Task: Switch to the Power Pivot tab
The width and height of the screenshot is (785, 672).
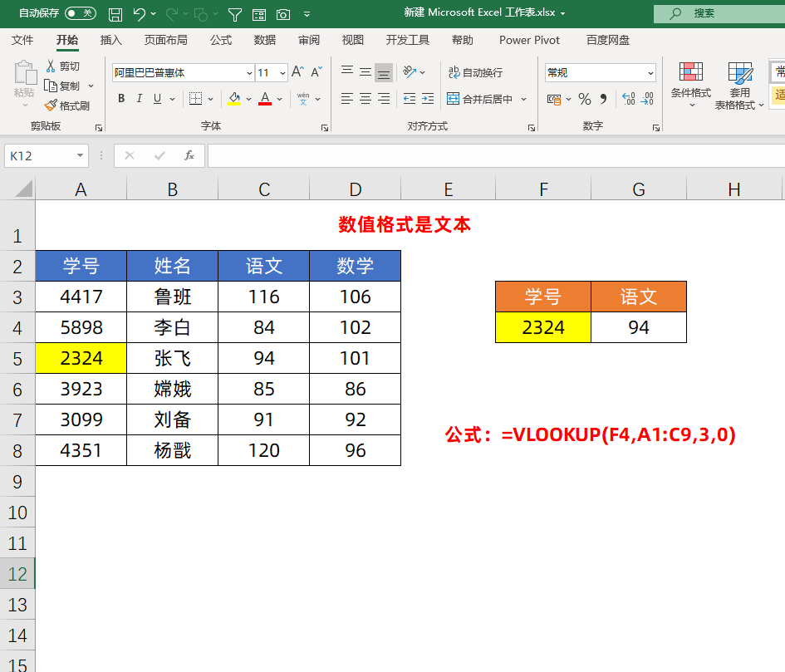Action: point(529,40)
